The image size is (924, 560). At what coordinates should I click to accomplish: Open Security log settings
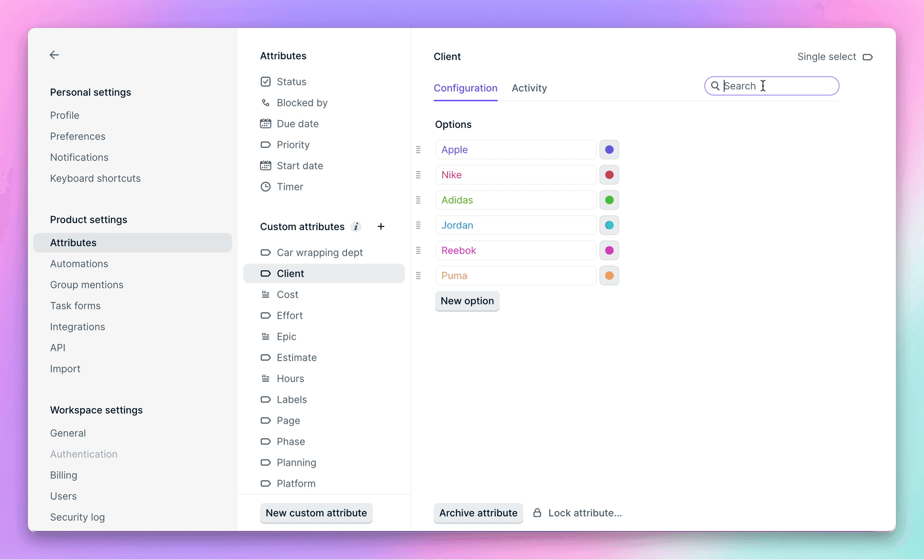(x=77, y=517)
